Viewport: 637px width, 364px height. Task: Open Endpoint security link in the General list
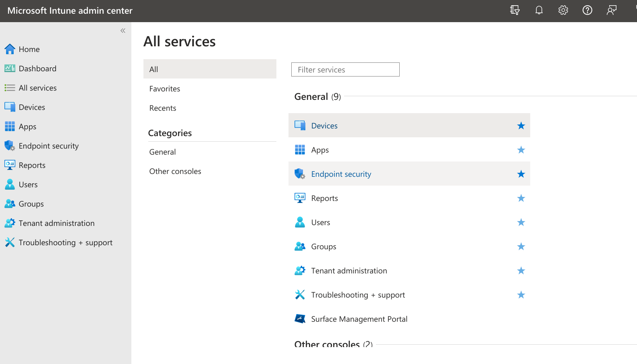coord(341,174)
